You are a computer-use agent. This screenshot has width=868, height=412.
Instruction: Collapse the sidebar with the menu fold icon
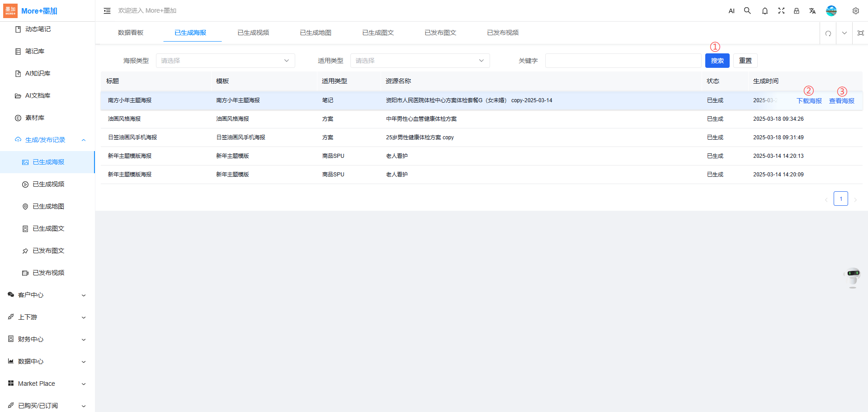[107, 11]
